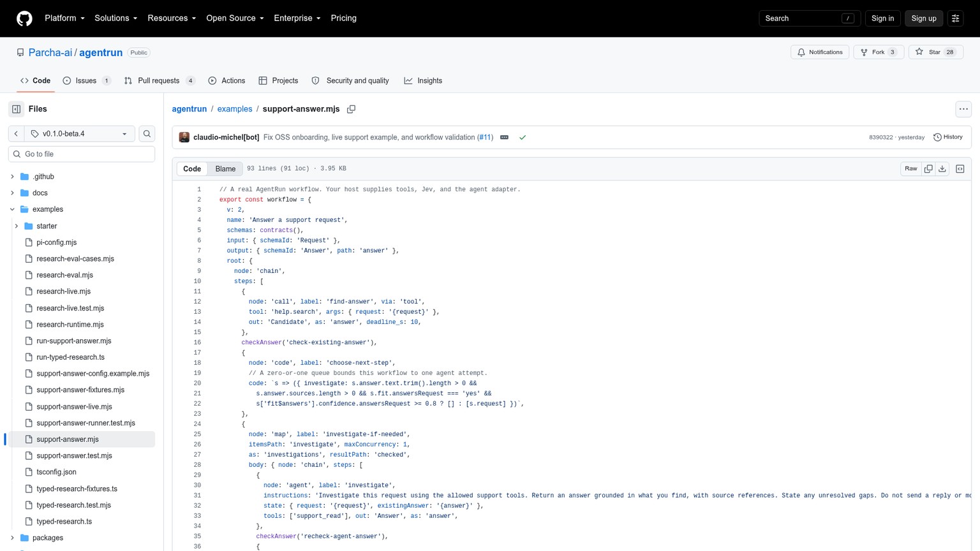View the commit checks green checkmark

pos(523,137)
